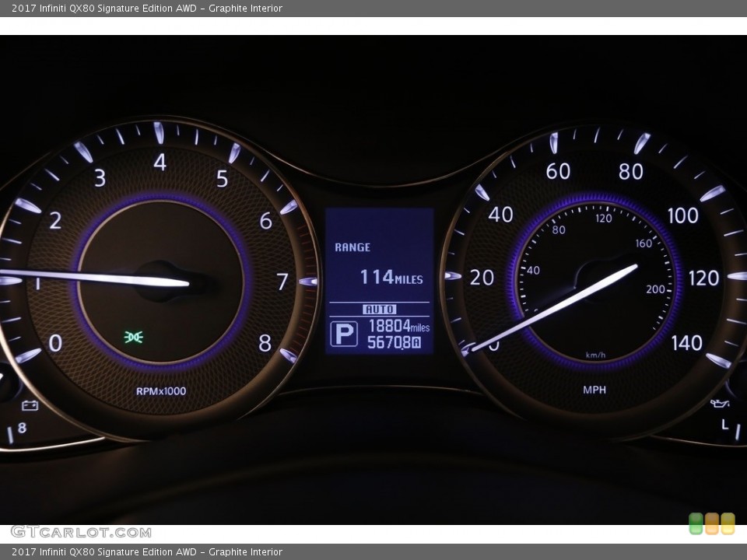747x560 pixels.
Task: Click the number 4 on tachometer
Action: tap(160, 163)
